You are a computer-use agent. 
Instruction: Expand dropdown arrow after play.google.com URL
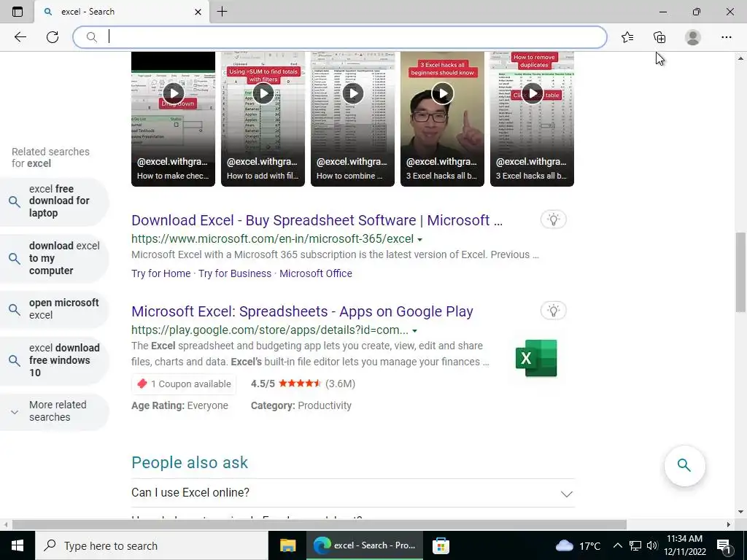pyautogui.click(x=414, y=331)
